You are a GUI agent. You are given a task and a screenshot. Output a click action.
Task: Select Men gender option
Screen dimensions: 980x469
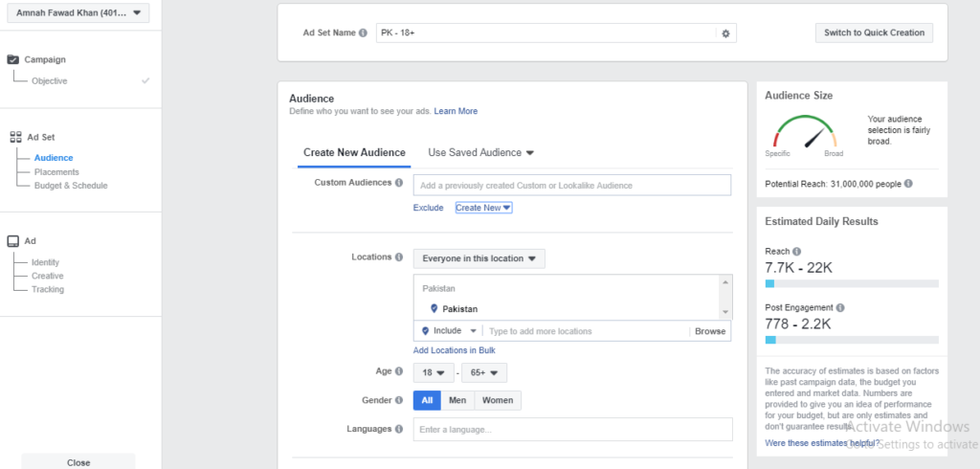pos(457,400)
